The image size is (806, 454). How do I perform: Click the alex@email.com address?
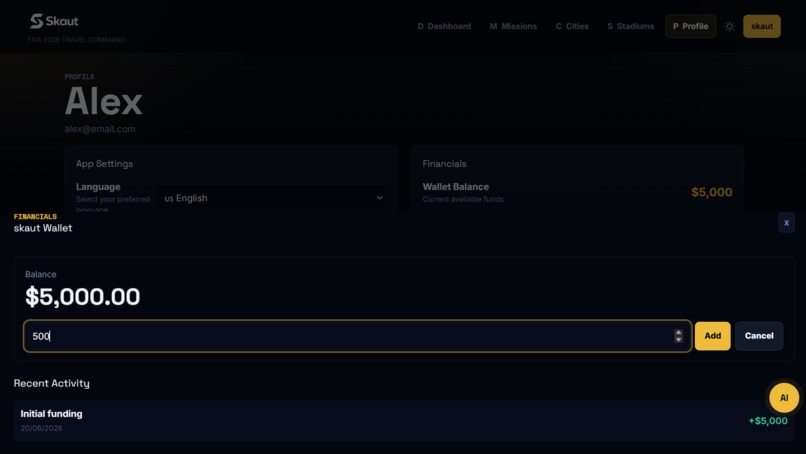(100, 129)
